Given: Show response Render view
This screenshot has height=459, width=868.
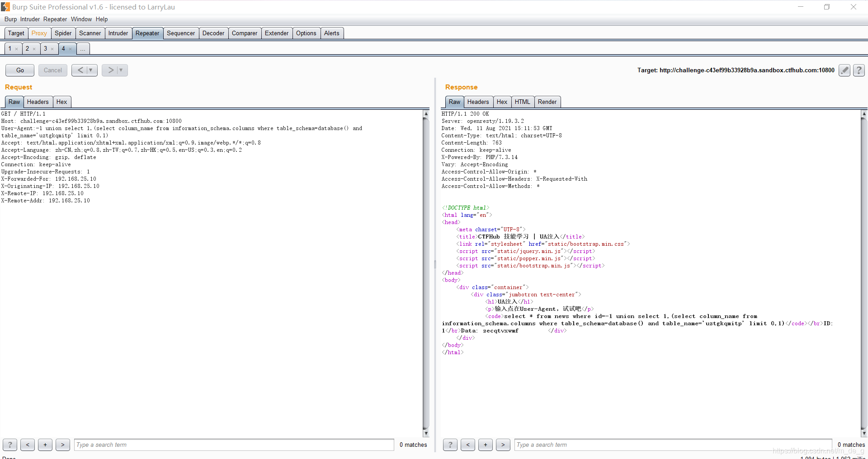Looking at the screenshot, I should pos(547,102).
